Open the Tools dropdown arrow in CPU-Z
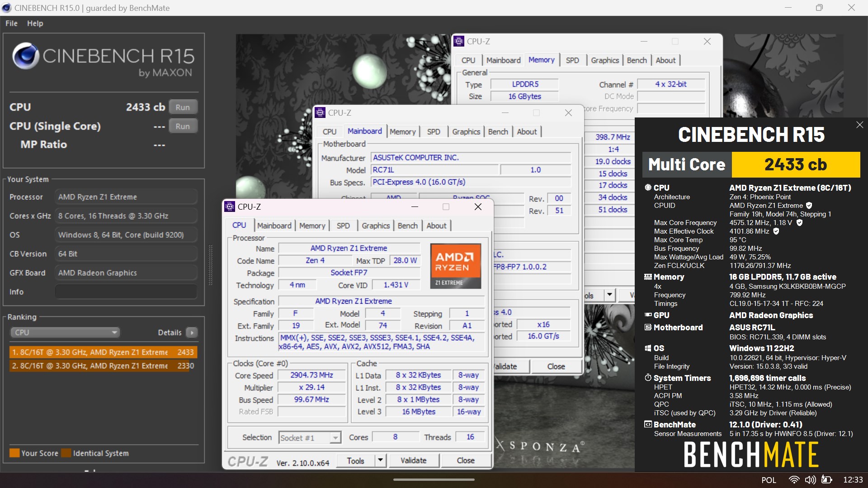Viewport: 868px width, 488px height. (380, 460)
